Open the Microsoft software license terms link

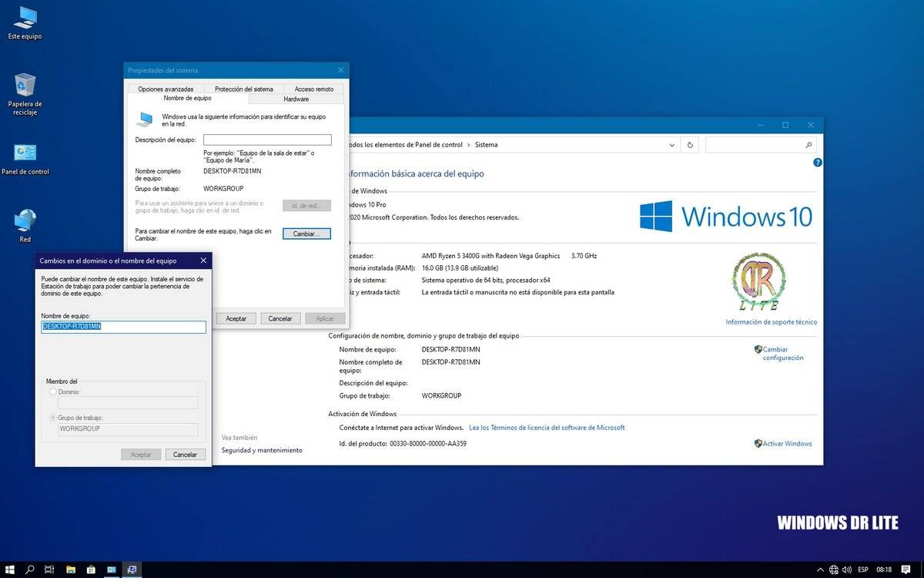click(x=547, y=428)
